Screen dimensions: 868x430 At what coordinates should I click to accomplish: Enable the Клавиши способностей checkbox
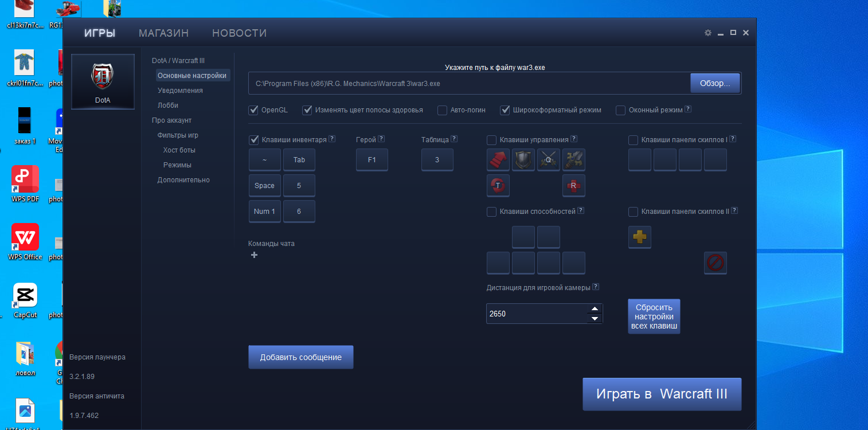coord(491,212)
